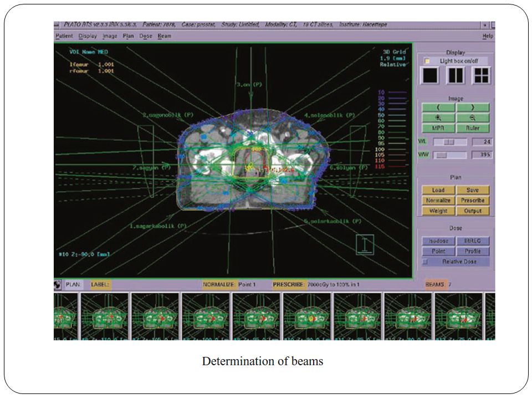Screen dimensions: 532x399
Task: Click the 4.solonoblik (P) beam label
Action: 329,115
